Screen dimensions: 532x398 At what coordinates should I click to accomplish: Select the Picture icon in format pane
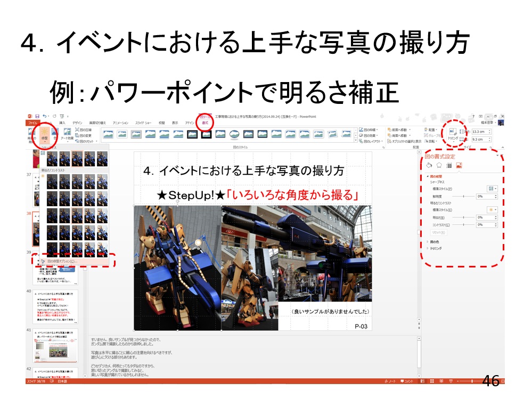tap(459, 165)
